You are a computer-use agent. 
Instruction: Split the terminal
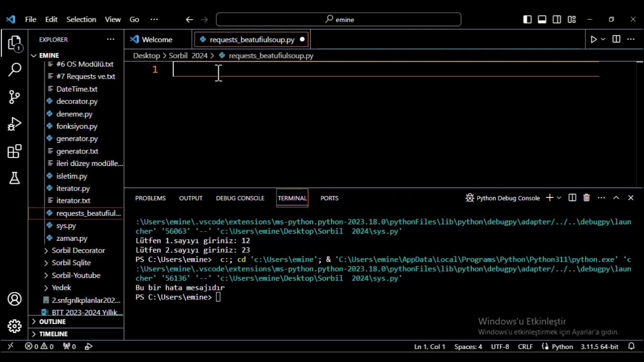click(572, 198)
